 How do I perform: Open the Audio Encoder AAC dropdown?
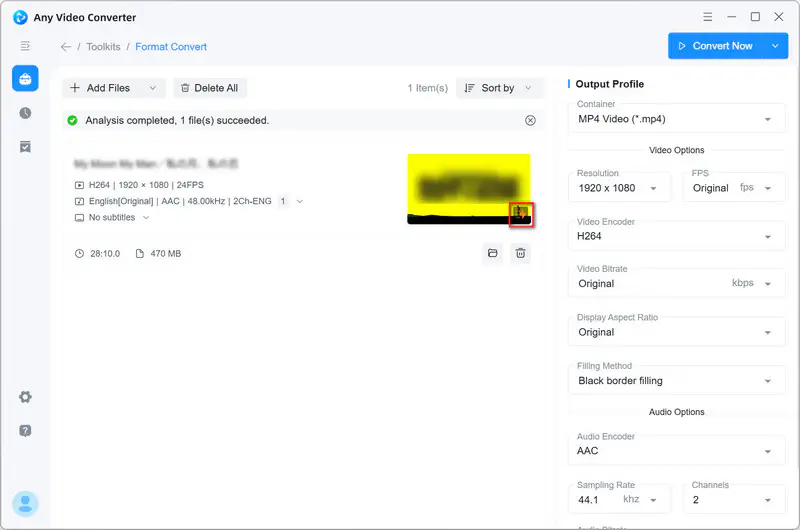pyautogui.click(x=677, y=451)
